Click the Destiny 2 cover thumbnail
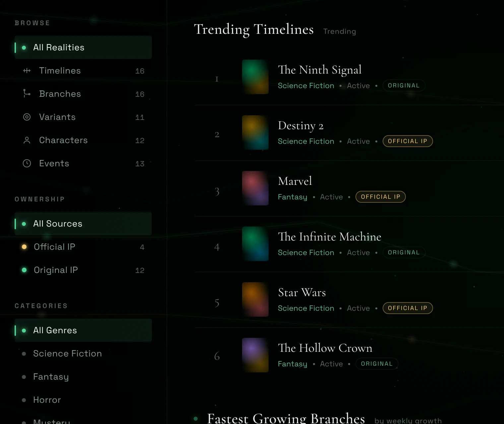 click(x=255, y=132)
